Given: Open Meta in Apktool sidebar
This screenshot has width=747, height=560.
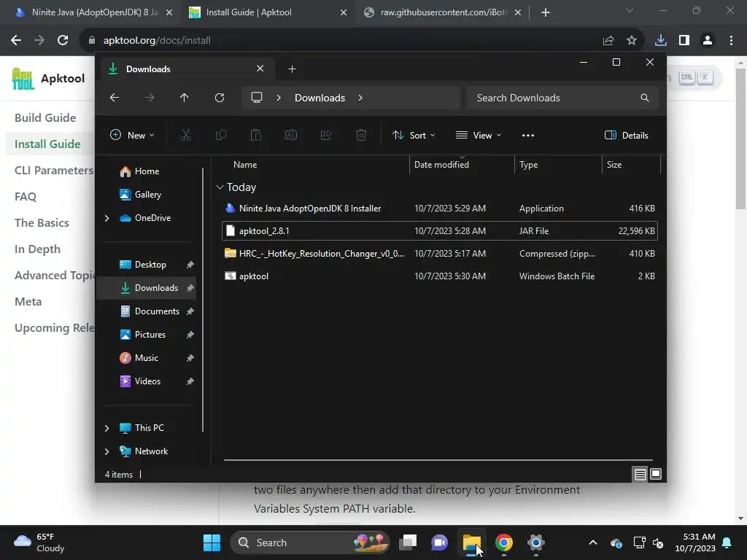Looking at the screenshot, I should [28, 301].
